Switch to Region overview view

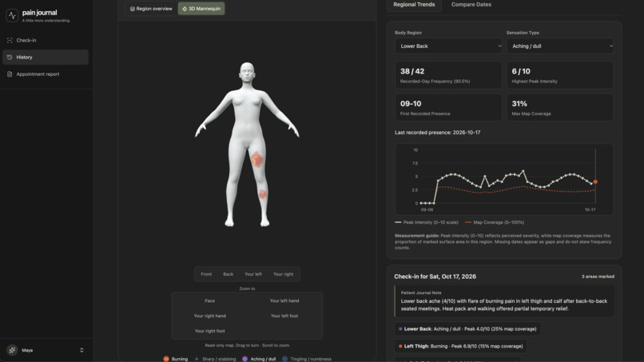(151, 9)
